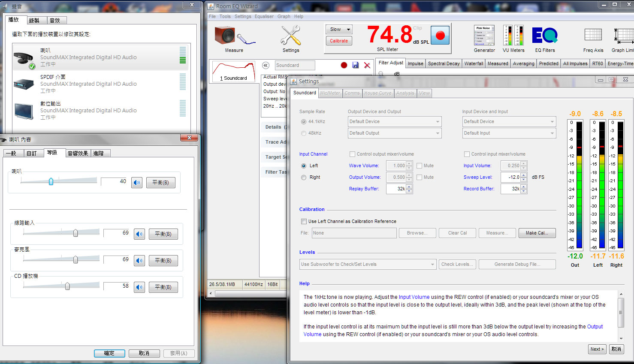634x364 pixels.
Task: Click blue save disk icon
Action: click(x=355, y=65)
